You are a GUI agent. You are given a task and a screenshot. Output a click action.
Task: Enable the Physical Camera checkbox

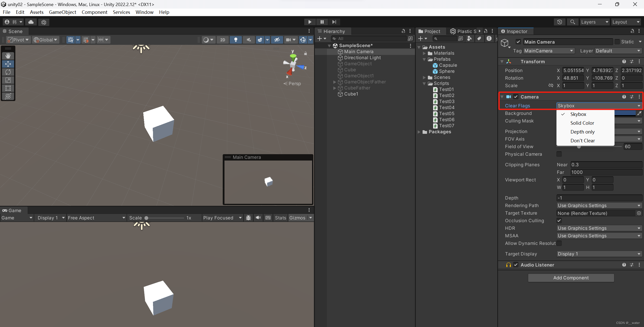[x=559, y=154]
